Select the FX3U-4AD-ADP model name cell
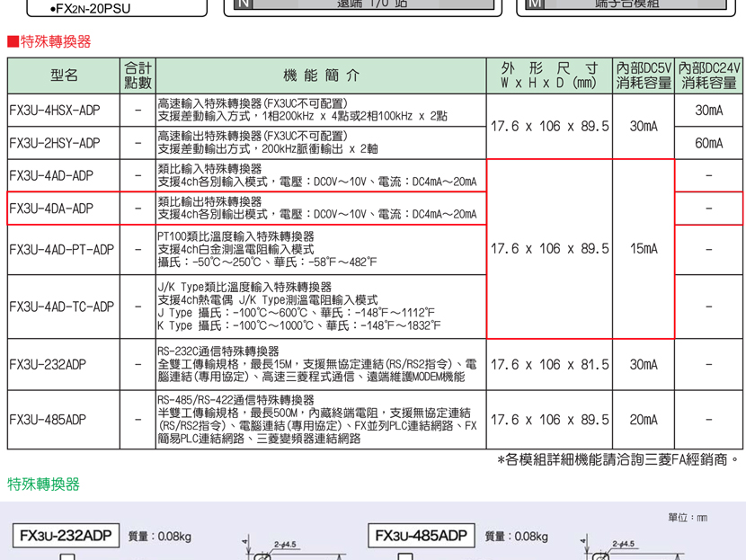746x560 pixels. (64, 175)
